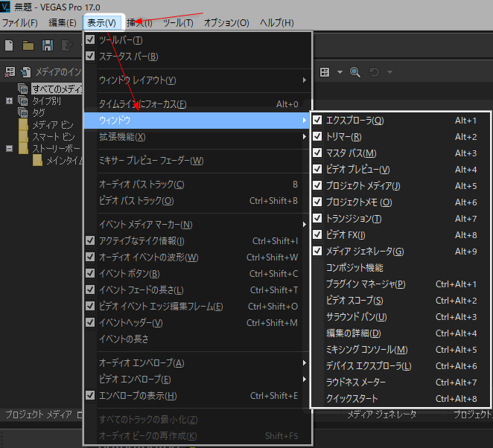Click the Open folder icon in the toolbar
The height and width of the screenshot is (448, 493).
28,46
